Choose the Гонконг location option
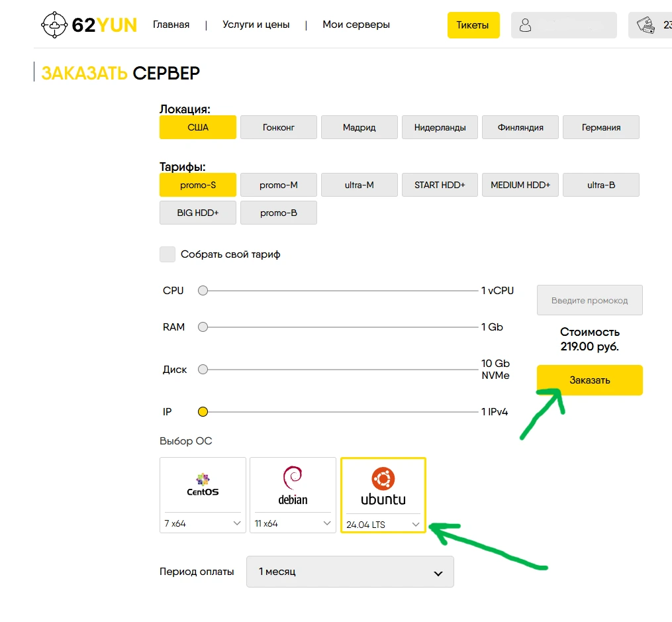 coord(278,127)
